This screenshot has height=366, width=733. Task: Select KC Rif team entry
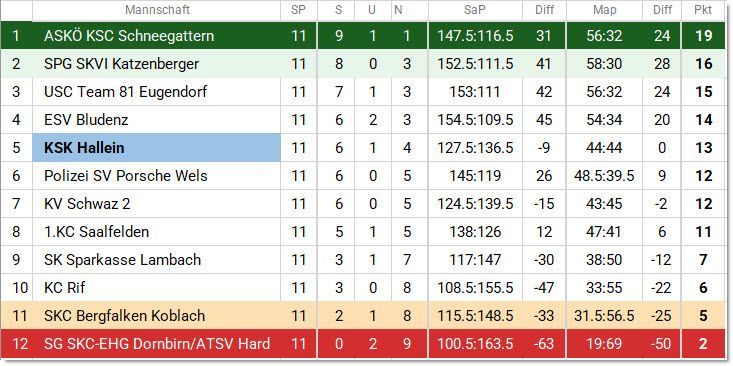[65, 287]
